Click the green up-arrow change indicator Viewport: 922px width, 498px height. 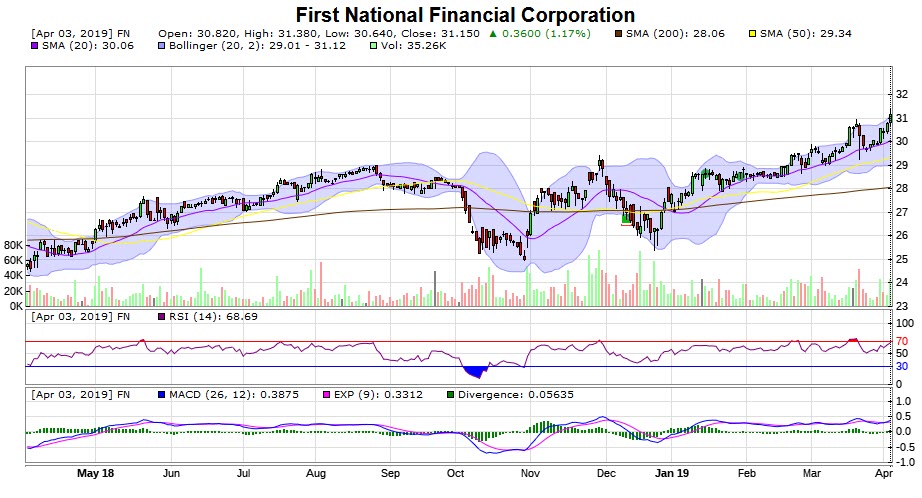pos(493,34)
